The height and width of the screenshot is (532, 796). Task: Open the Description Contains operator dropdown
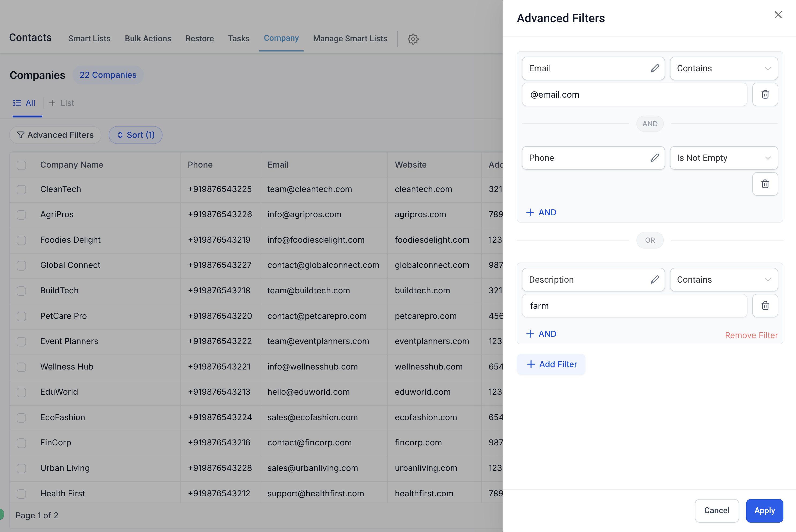[x=723, y=280]
